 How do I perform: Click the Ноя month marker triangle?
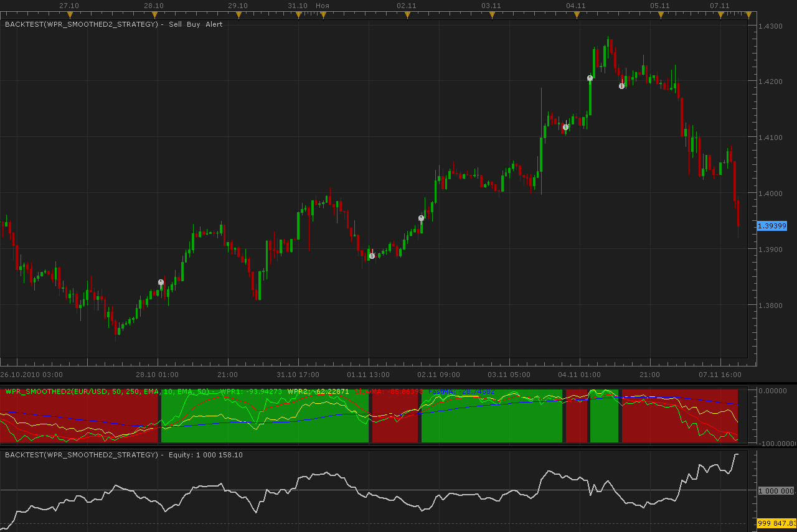323,14
